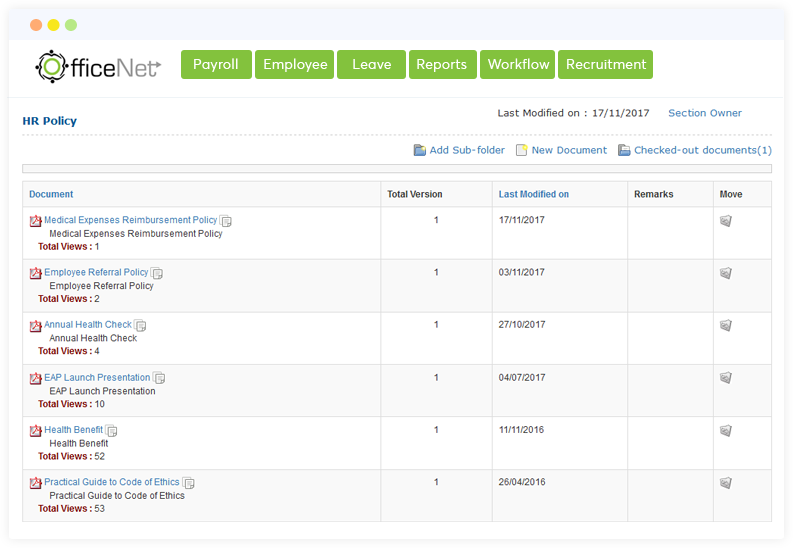Click the copy icon beside Practical Guide to Code of Ethics
Viewport: 793px width, 548px height.
[x=189, y=483]
